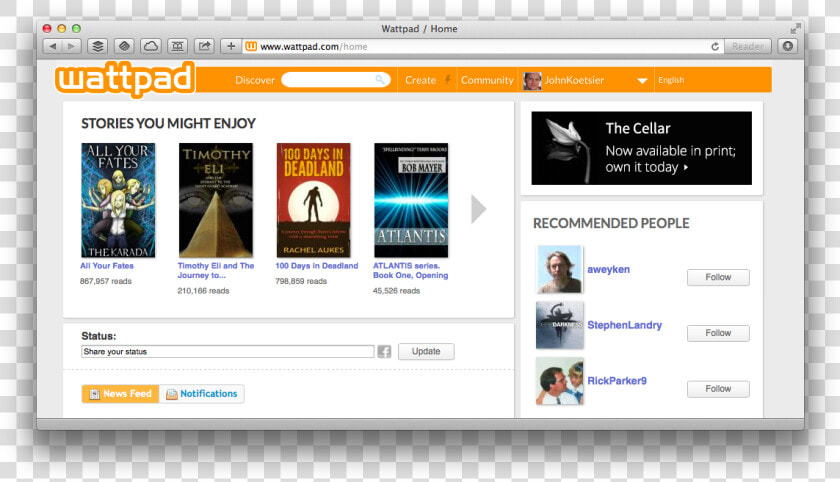The height and width of the screenshot is (482, 840).
Task: Open the Atlantis book cover
Action: click(411, 200)
